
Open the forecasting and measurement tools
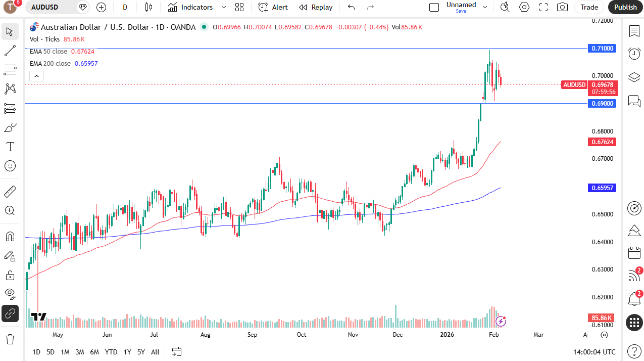click(10, 108)
